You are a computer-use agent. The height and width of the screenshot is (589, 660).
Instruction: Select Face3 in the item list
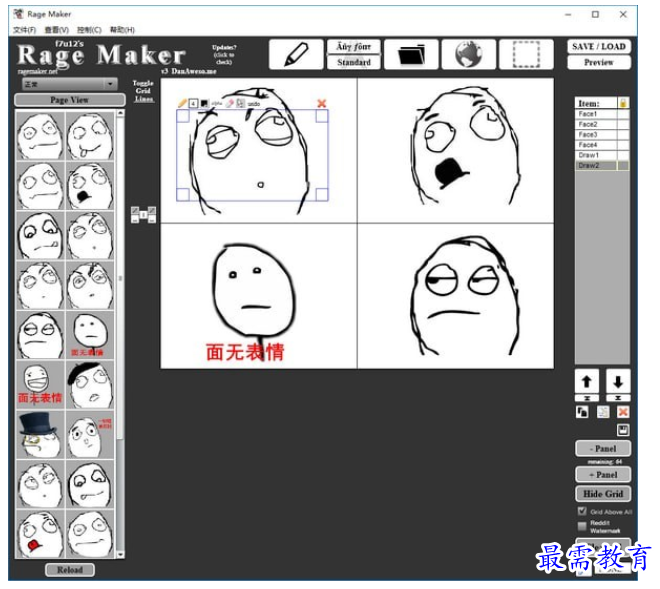pos(596,135)
